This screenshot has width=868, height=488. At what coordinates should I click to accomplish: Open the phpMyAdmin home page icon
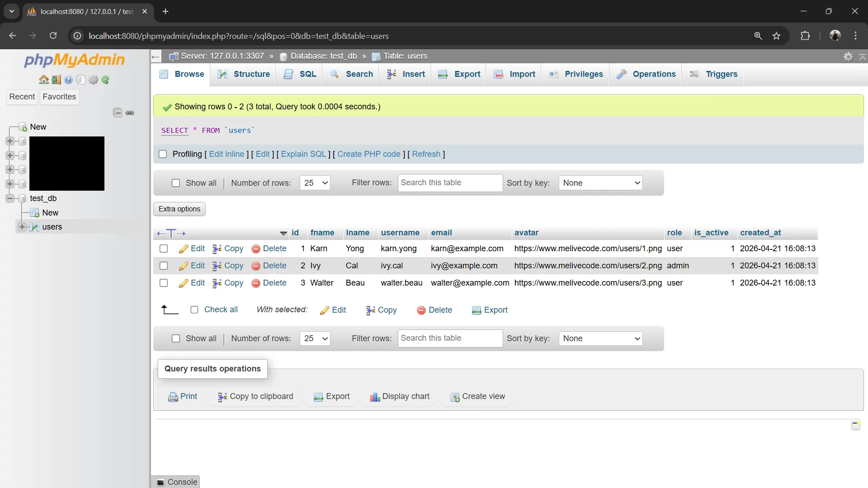click(43, 80)
